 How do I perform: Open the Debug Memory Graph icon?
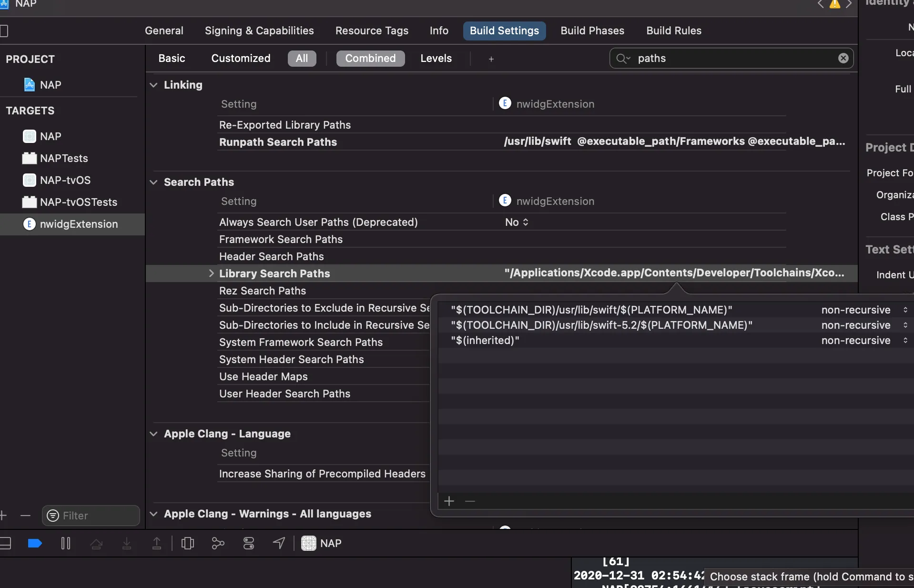coord(218,543)
